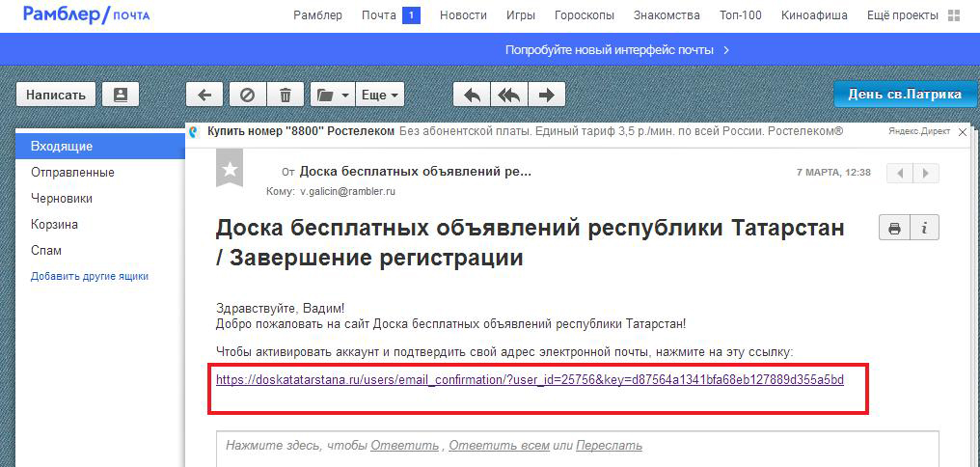Go to the next message arrow
This screenshot has width=980, height=467.
(926, 173)
